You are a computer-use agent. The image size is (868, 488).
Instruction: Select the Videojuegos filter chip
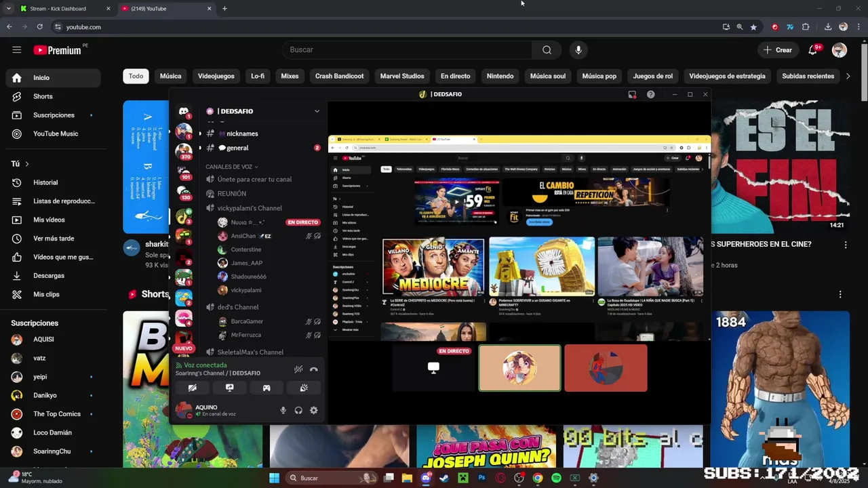216,76
